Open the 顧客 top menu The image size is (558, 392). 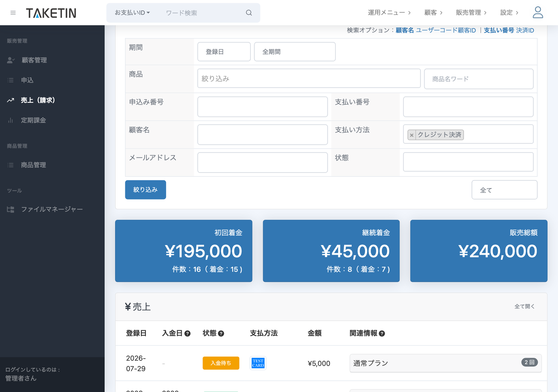433,13
